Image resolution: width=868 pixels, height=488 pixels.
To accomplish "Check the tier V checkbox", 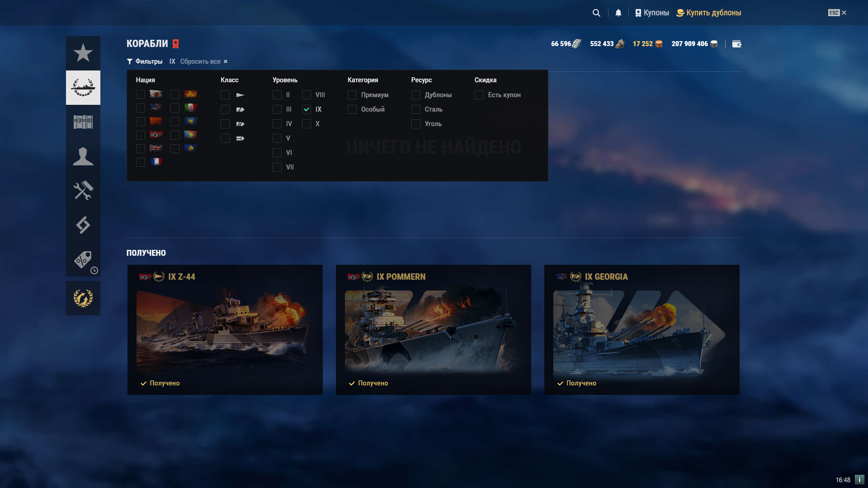I will (277, 138).
